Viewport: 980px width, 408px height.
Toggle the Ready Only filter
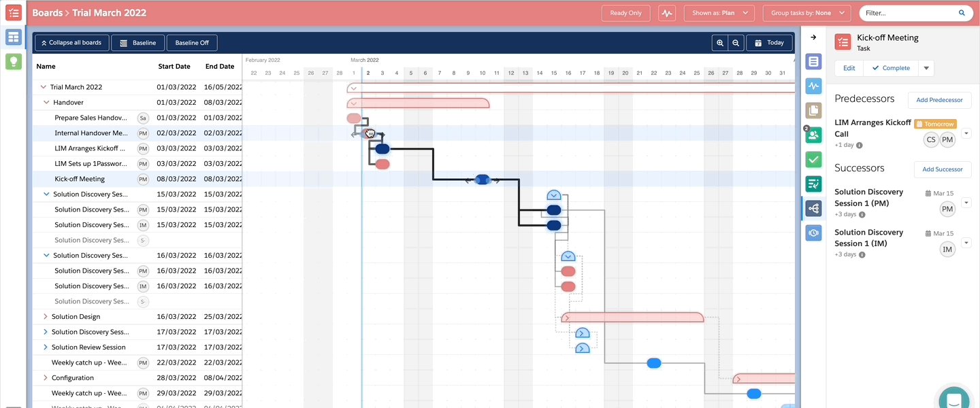click(625, 13)
